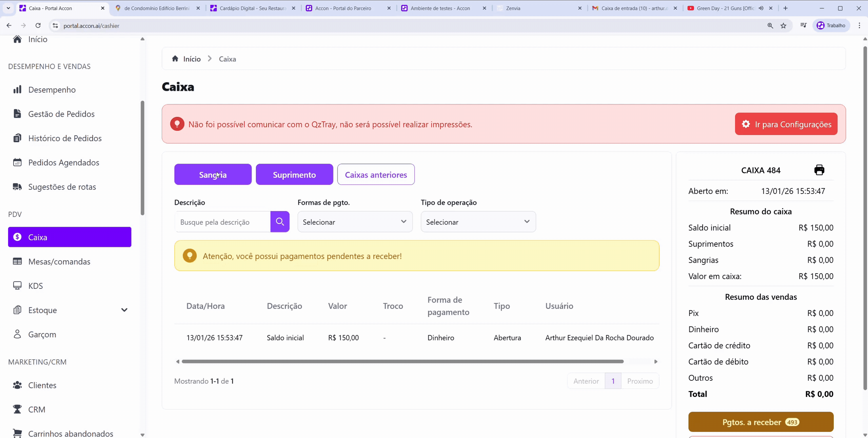Screen dimensions: 868x438
Task: Click the home icon in breadcrumb
Action: (x=175, y=59)
